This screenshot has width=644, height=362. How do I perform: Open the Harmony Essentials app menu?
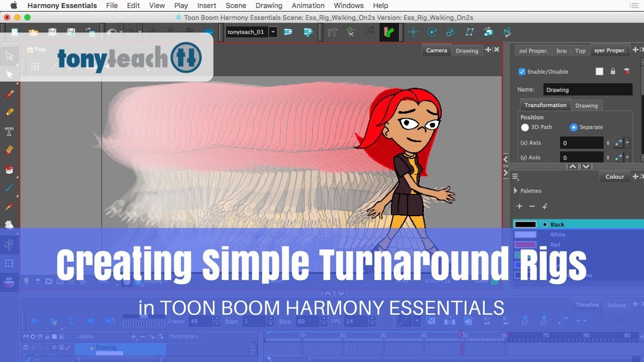coord(62,6)
